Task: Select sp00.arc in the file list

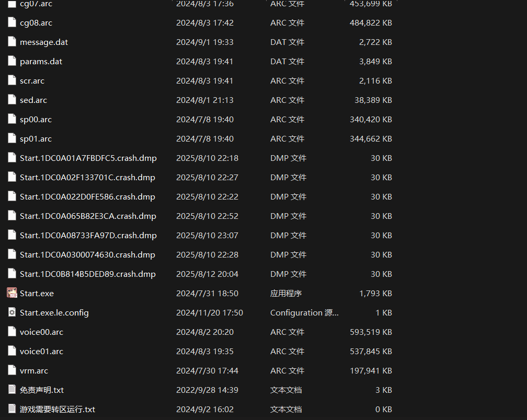Action: pos(36,119)
